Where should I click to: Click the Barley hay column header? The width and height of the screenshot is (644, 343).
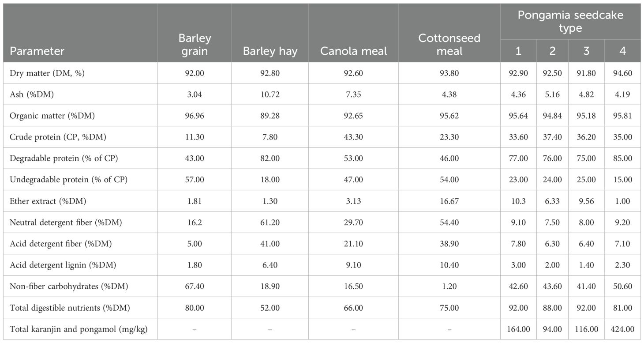click(x=270, y=51)
